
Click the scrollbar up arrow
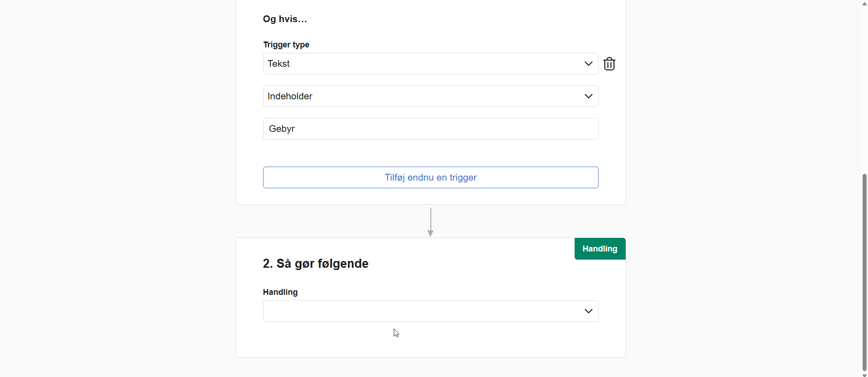tap(864, 3)
